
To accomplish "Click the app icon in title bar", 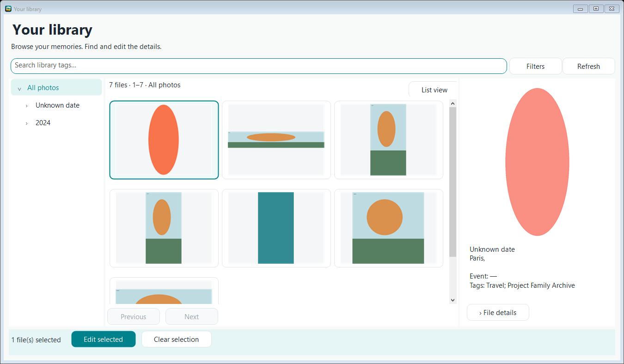I will [x=8, y=8].
